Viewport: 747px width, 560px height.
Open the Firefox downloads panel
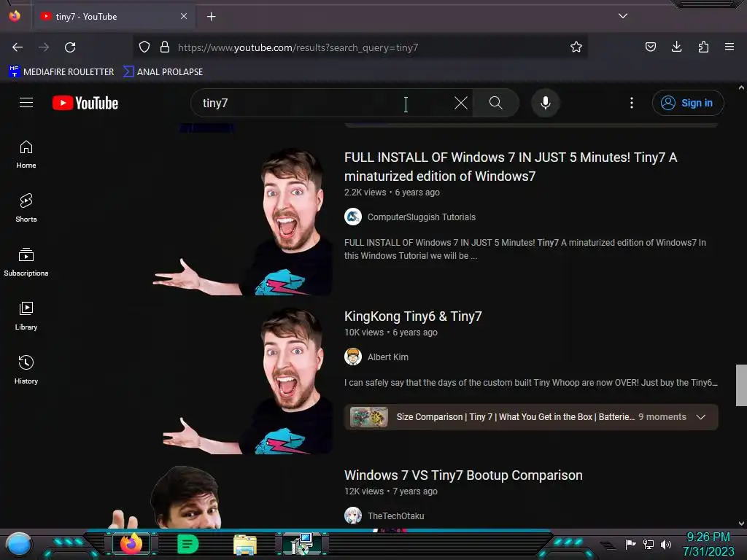pos(676,47)
